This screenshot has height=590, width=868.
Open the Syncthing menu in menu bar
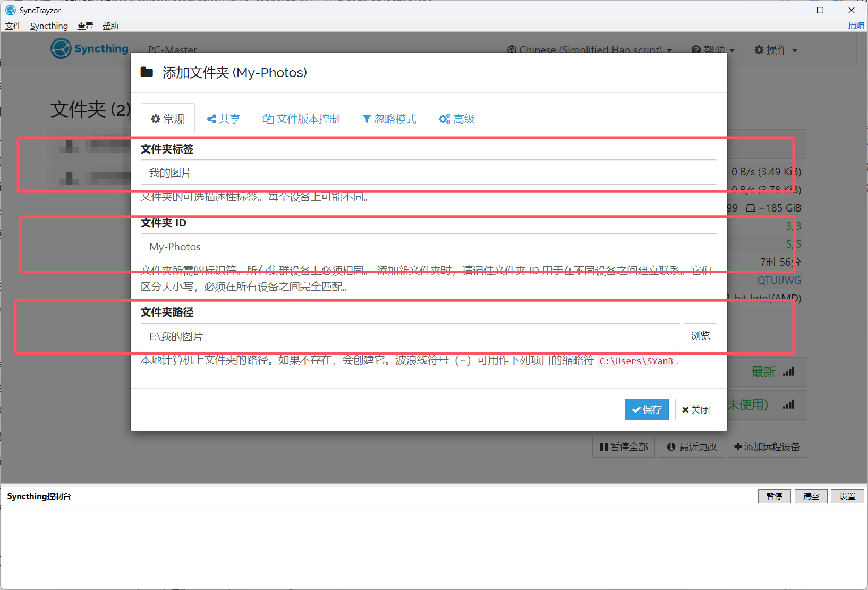coord(49,26)
